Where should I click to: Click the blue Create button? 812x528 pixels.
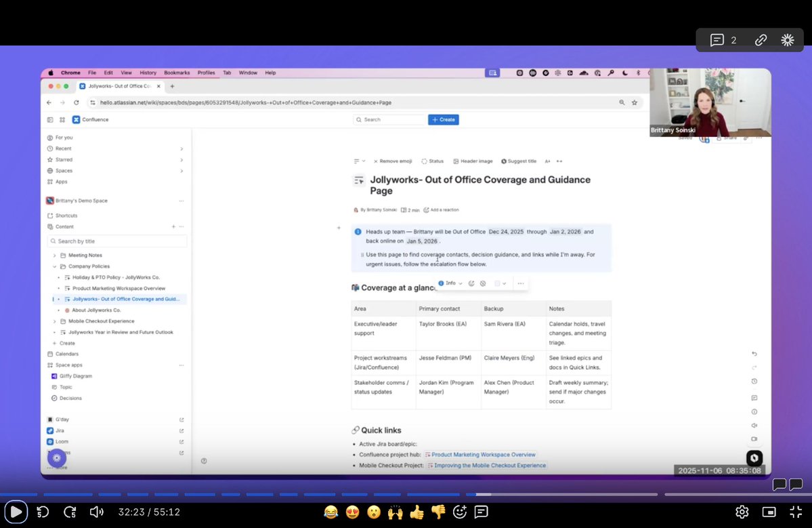444,120
